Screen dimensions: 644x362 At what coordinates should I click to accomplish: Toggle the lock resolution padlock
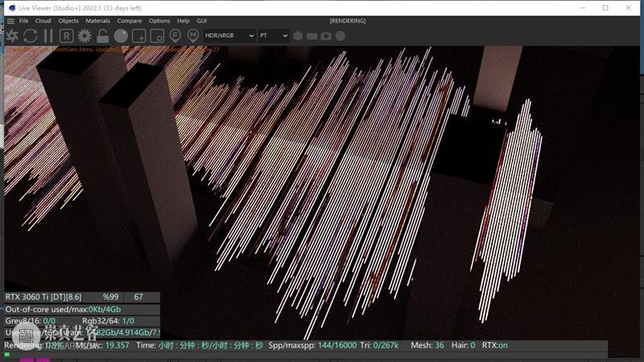pos(102,36)
